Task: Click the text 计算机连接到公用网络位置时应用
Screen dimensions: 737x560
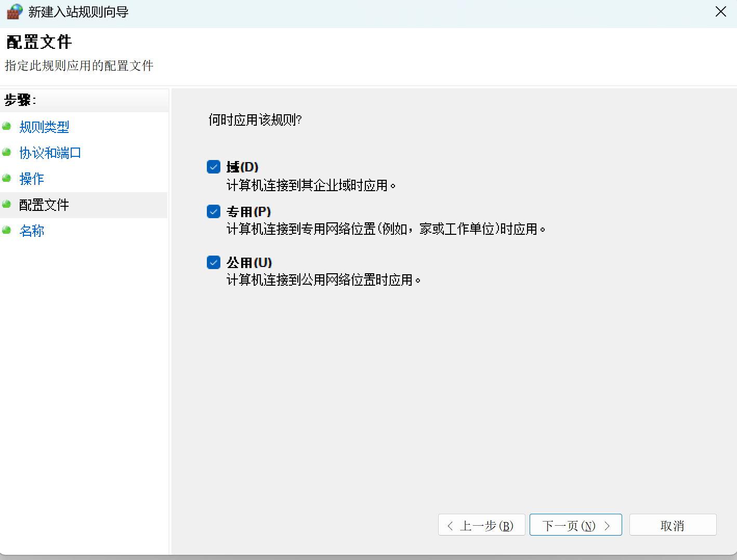Action: click(x=323, y=280)
